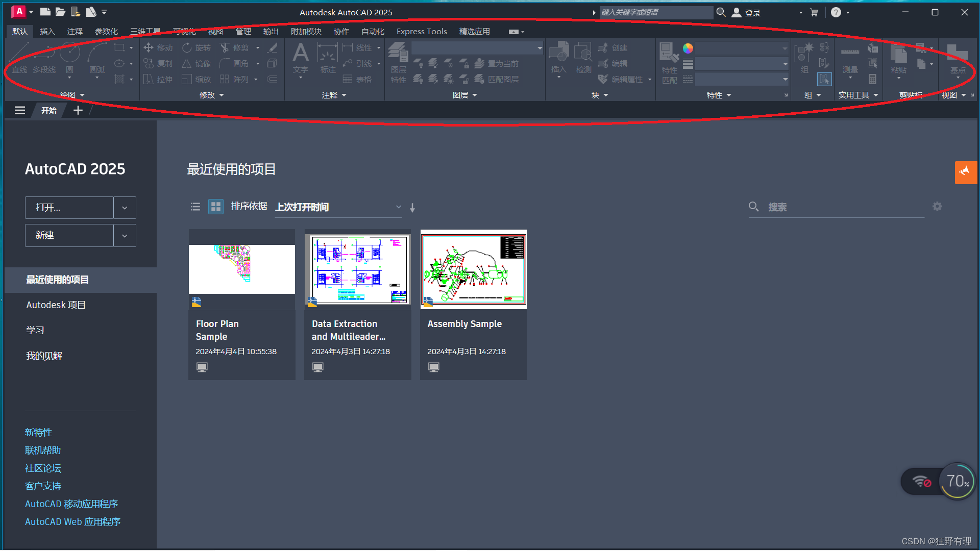Viewport: 980px width, 551px height.
Task: Click the Dimension (标注) tool
Action: click(328, 58)
